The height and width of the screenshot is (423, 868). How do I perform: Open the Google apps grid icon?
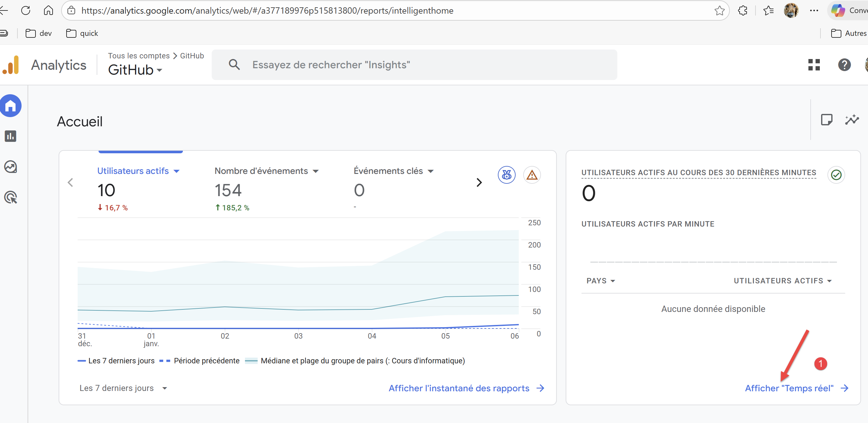point(814,65)
